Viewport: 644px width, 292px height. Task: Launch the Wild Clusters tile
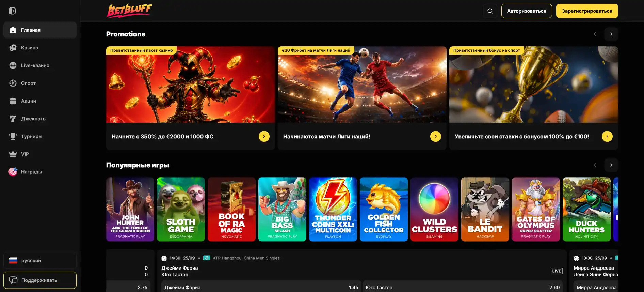coord(434,209)
